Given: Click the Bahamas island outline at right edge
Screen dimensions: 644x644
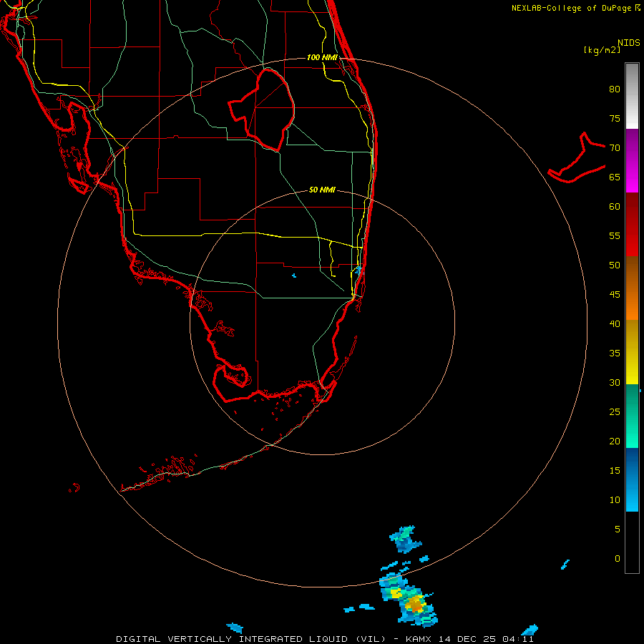Looking at the screenshot, I should (577, 157).
